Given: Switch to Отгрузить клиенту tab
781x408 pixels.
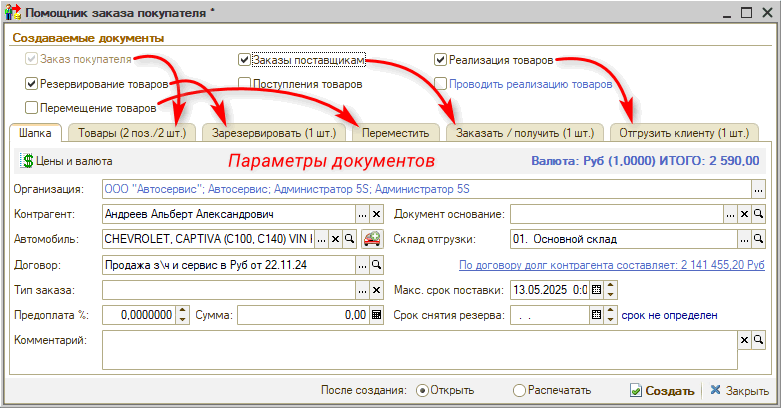Looking at the screenshot, I should click(684, 132).
